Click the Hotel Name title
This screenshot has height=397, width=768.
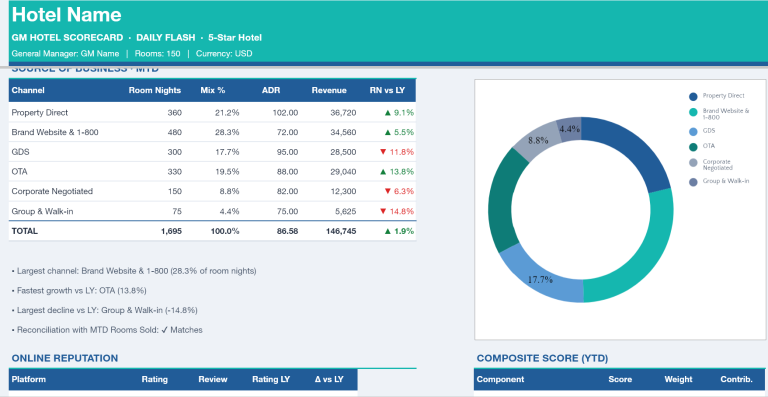pos(67,15)
